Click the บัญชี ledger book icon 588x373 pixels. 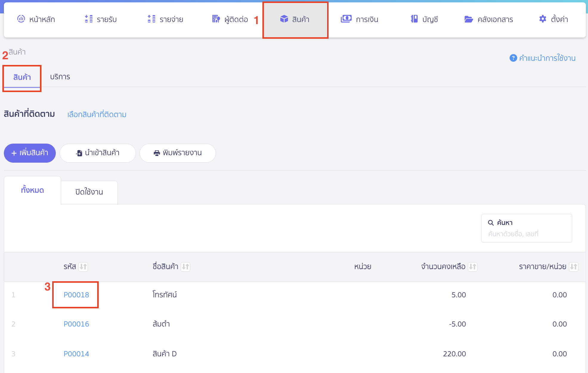[x=414, y=19]
